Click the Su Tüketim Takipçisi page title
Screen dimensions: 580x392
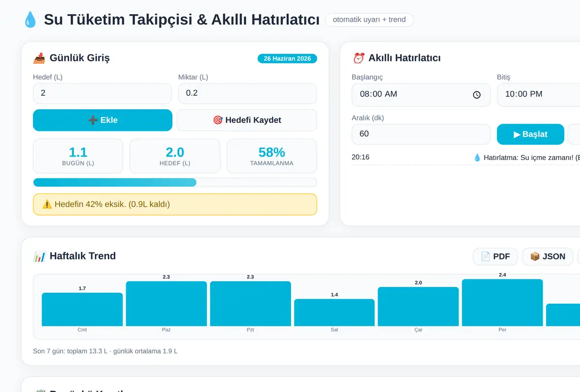182,20
